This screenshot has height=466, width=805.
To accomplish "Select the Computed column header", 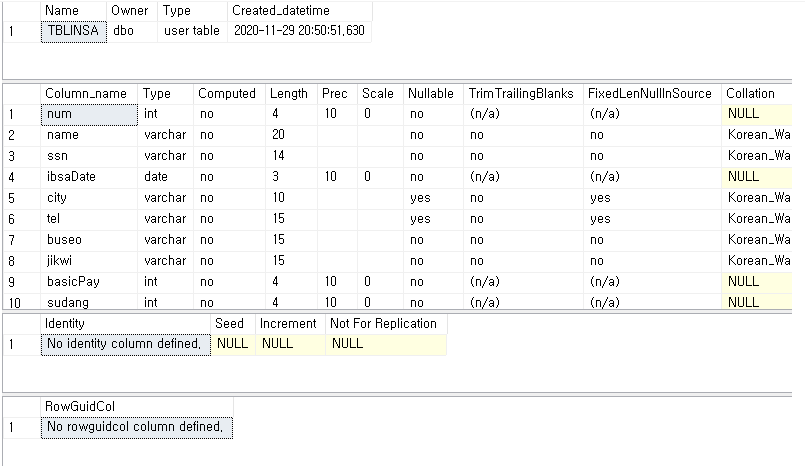I will point(229,94).
